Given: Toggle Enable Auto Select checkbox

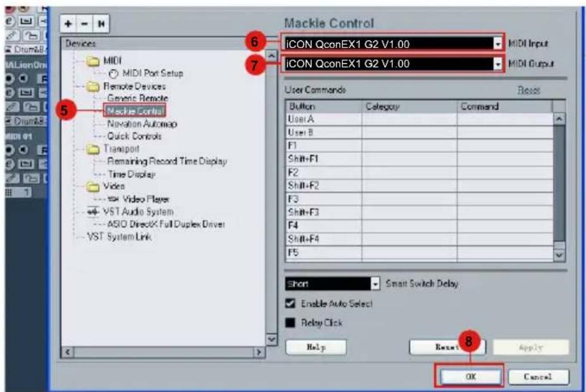Looking at the screenshot, I should pyautogui.click(x=290, y=303).
